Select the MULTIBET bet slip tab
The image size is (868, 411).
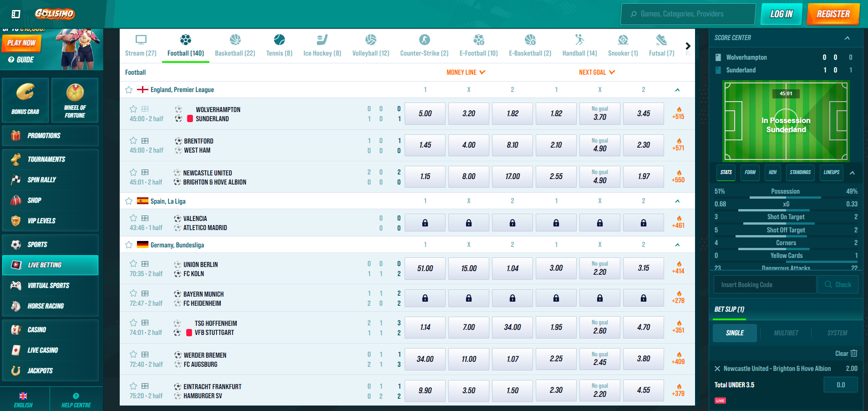click(x=786, y=333)
